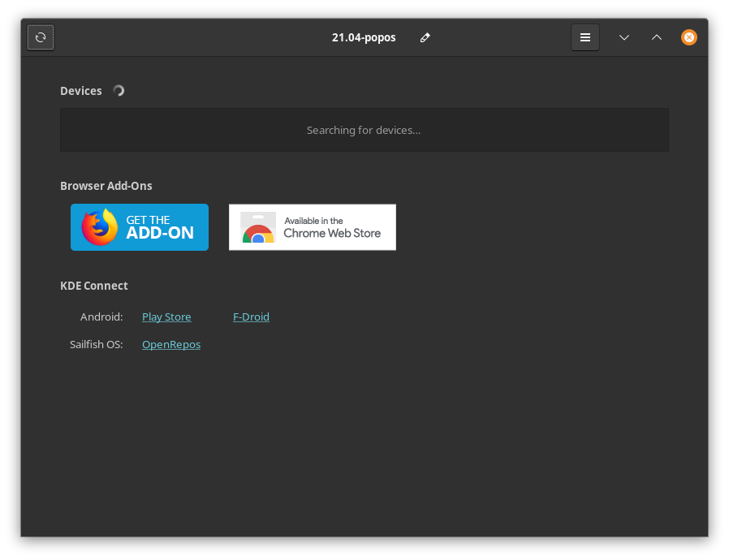Open the F-Droid link
Screen dimensions: 729x560
coord(251,317)
